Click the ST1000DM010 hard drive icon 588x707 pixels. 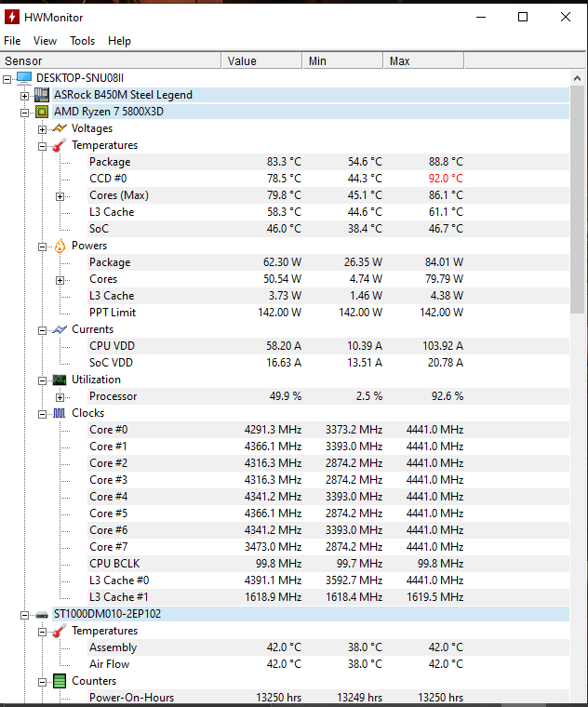pyautogui.click(x=42, y=615)
